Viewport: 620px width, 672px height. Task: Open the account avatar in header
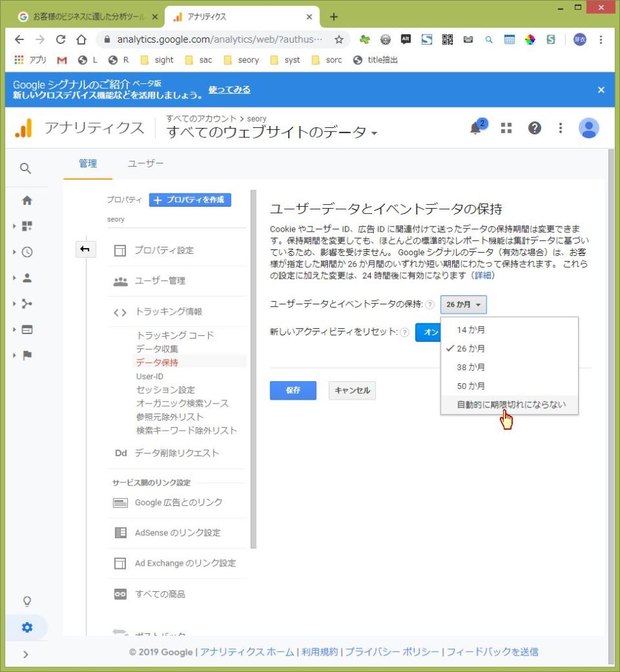tap(589, 128)
